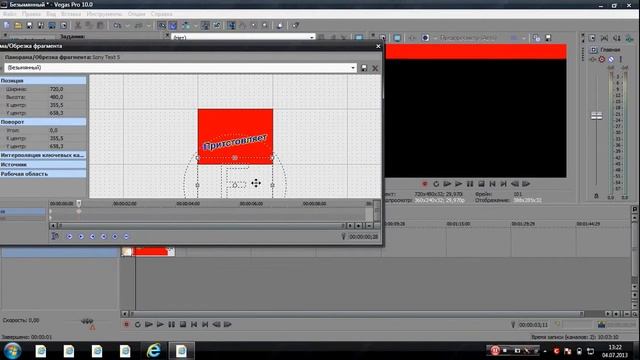Open the Файл menu
The image size is (640, 360).
[9, 14]
